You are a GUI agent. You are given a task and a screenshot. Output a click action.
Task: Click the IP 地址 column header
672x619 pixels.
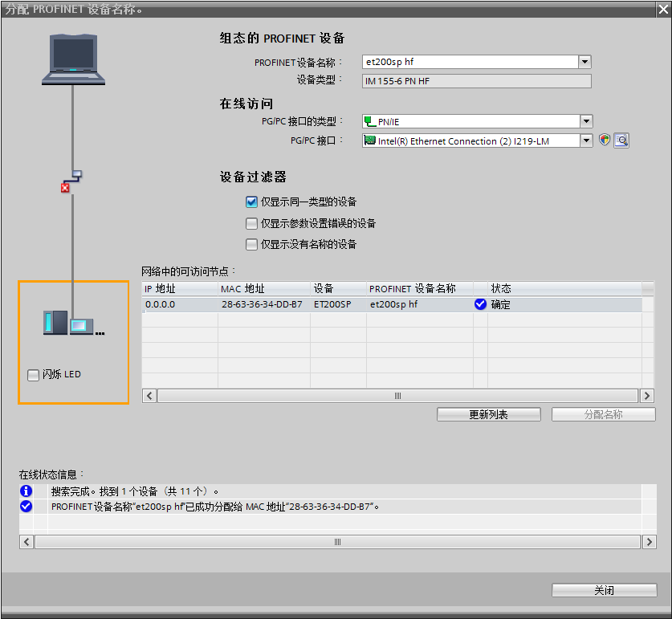180,289
